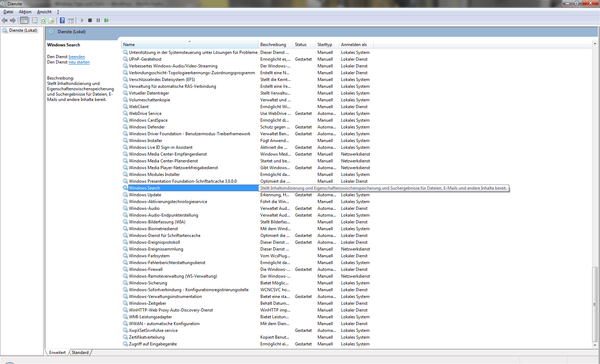Select 'Virtueller Datenträger' service
This screenshot has height=364, width=600.
[x=149, y=93]
